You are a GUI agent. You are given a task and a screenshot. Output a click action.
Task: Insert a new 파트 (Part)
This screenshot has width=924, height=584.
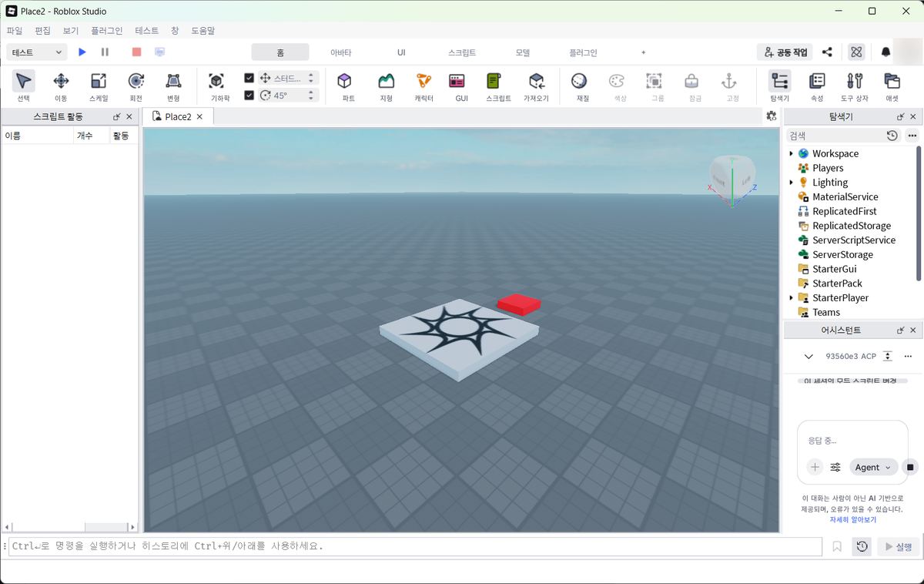(345, 87)
